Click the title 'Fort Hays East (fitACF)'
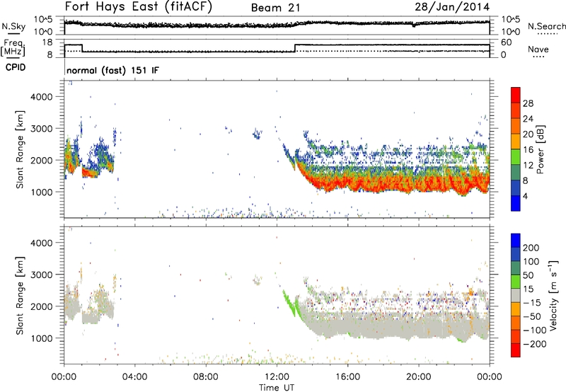This screenshot has height=392, width=566. coord(139,6)
